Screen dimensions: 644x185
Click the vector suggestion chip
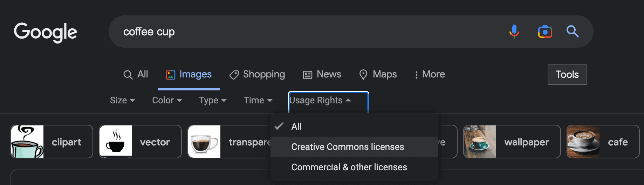140,142
